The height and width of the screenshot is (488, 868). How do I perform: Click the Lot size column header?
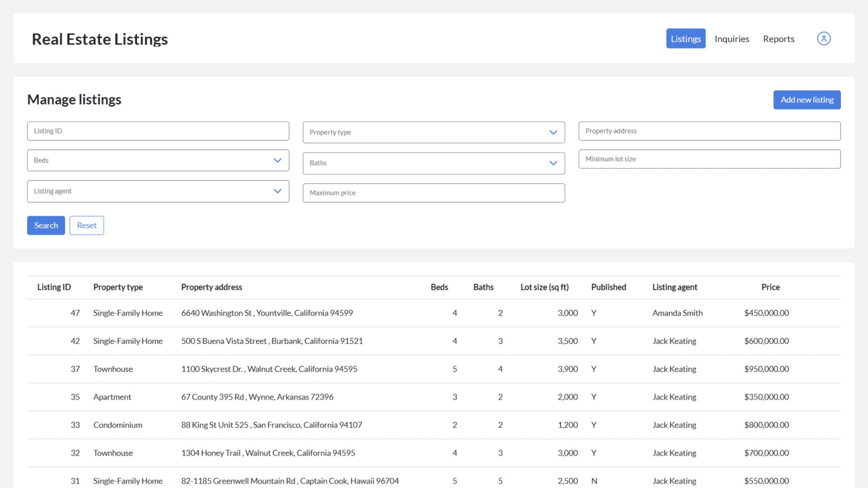point(544,287)
